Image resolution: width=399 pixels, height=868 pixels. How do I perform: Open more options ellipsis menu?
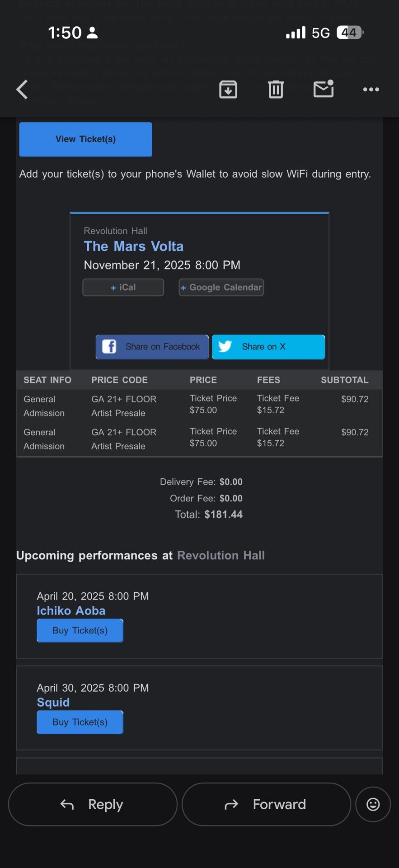pos(371,89)
